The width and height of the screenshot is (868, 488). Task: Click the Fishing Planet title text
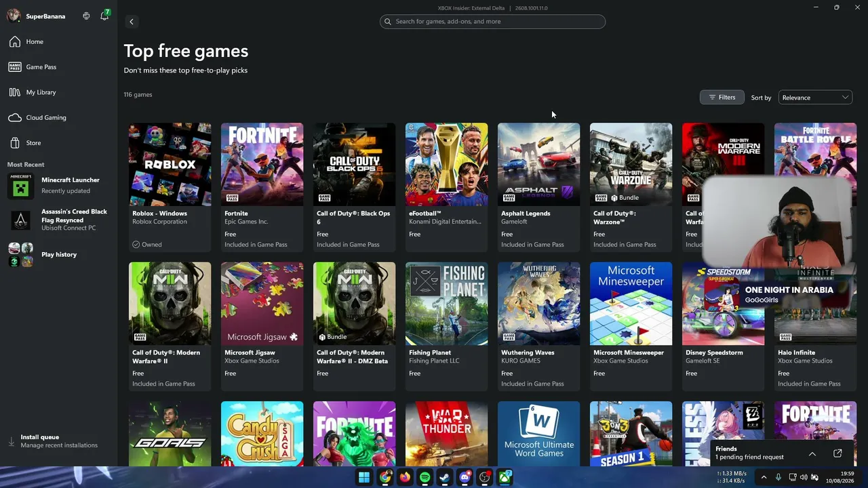pos(430,353)
